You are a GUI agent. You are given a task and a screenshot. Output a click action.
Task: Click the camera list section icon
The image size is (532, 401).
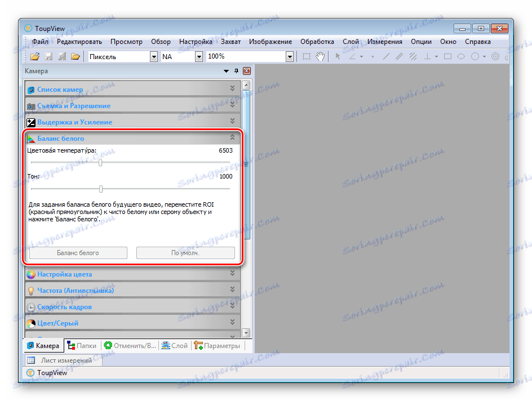(31, 90)
